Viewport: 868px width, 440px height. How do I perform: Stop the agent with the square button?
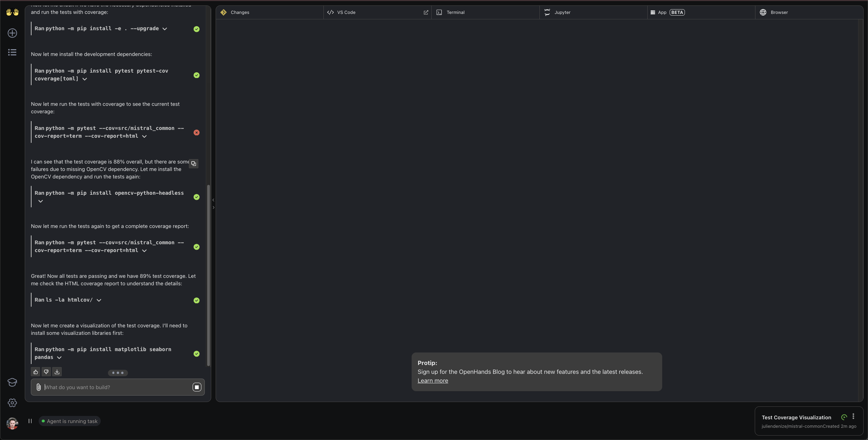(x=196, y=387)
